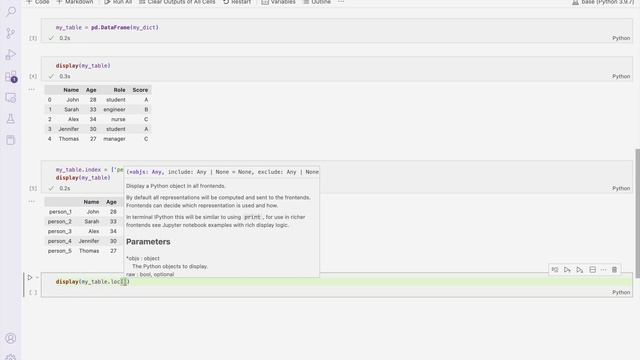This screenshot has width=640, height=360.
Task: Click the Age column header in first table
Action: [91, 90]
